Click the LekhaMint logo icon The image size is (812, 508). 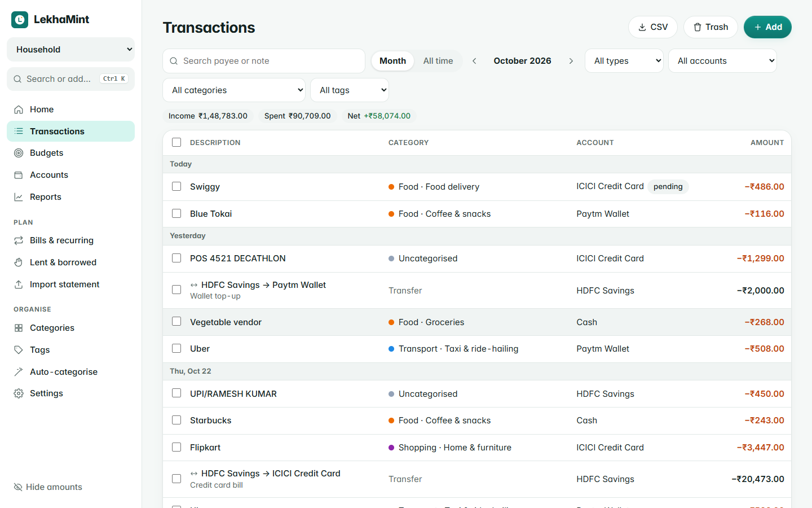[x=20, y=20]
